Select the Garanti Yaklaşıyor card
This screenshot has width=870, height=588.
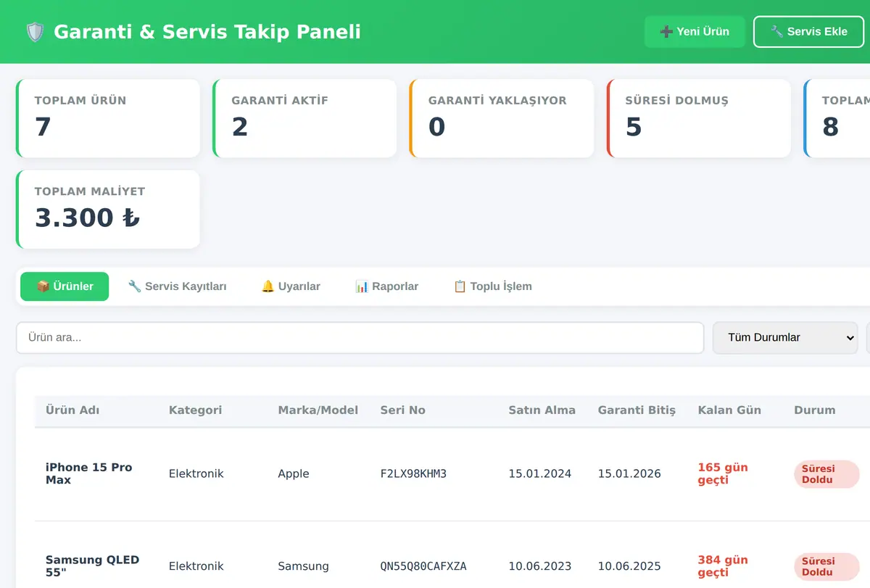coord(502,118)
